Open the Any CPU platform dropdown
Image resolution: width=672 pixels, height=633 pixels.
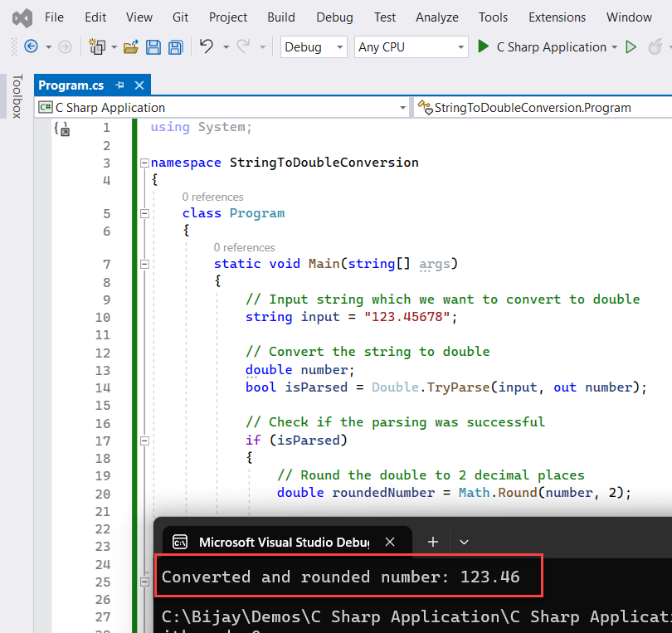461,47
